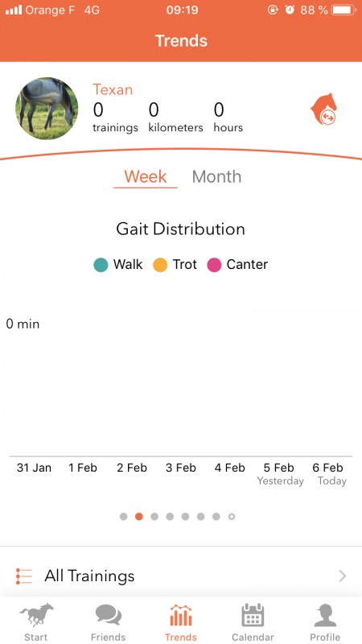The width and height of the screenshot is (362, 644).
Task: Switch to the Month tab
Action: (216, 176)
